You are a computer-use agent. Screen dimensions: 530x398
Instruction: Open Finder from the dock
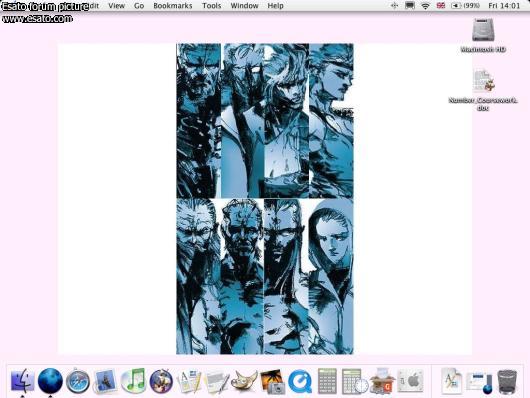(x=23, y=381)
